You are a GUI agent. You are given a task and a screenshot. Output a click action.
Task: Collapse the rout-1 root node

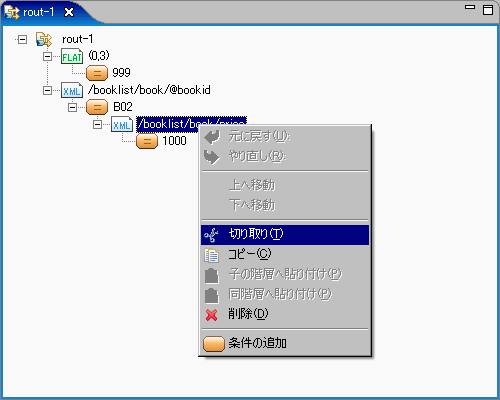point(22,40)
